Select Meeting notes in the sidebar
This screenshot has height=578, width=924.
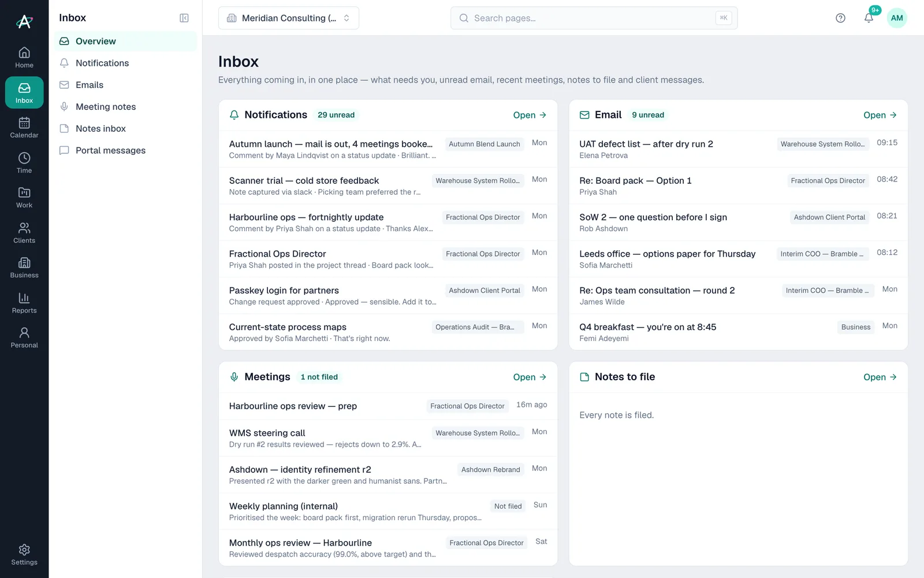(x=125, y=107)
